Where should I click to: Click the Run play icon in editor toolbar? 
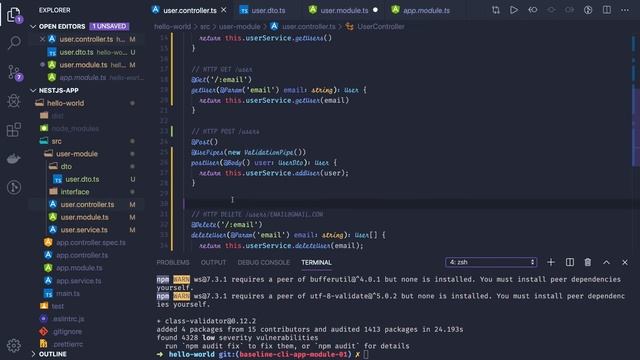point(514,10)
